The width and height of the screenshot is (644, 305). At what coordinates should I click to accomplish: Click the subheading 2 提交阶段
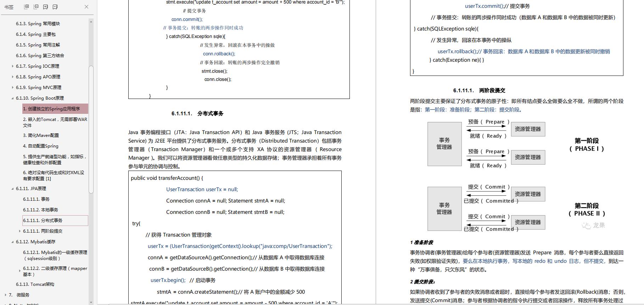point(422,282)
